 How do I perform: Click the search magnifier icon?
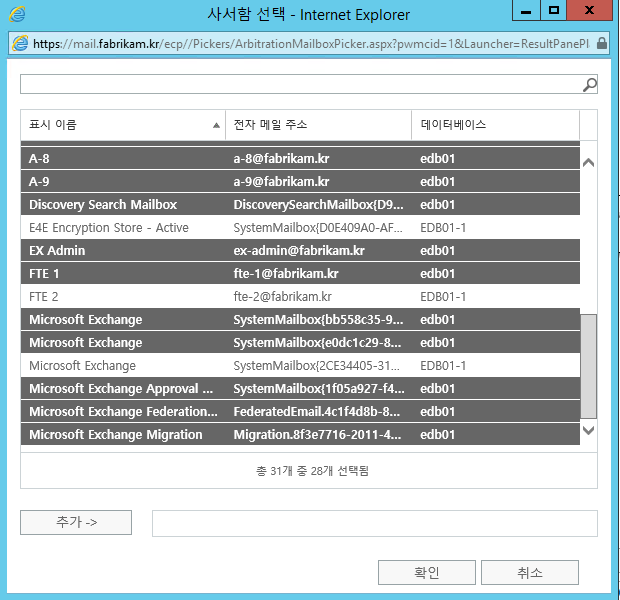[590, 84]
